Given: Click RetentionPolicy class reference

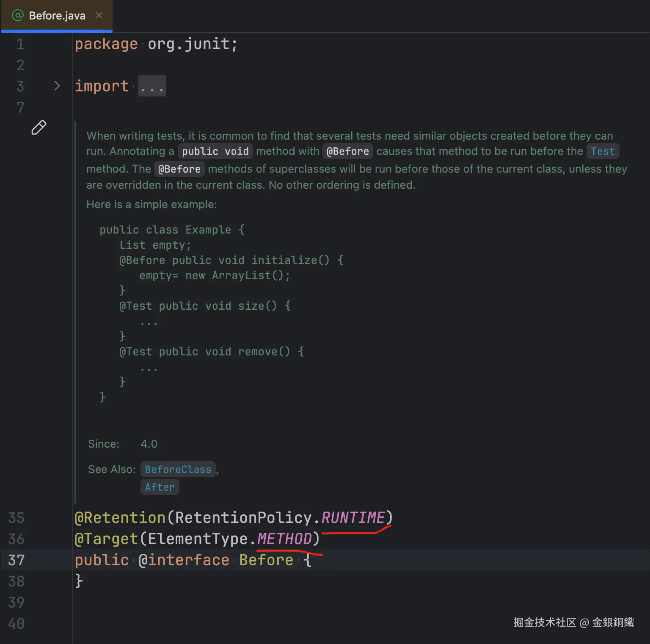Looking at the screenshot, I should (243, 518).
